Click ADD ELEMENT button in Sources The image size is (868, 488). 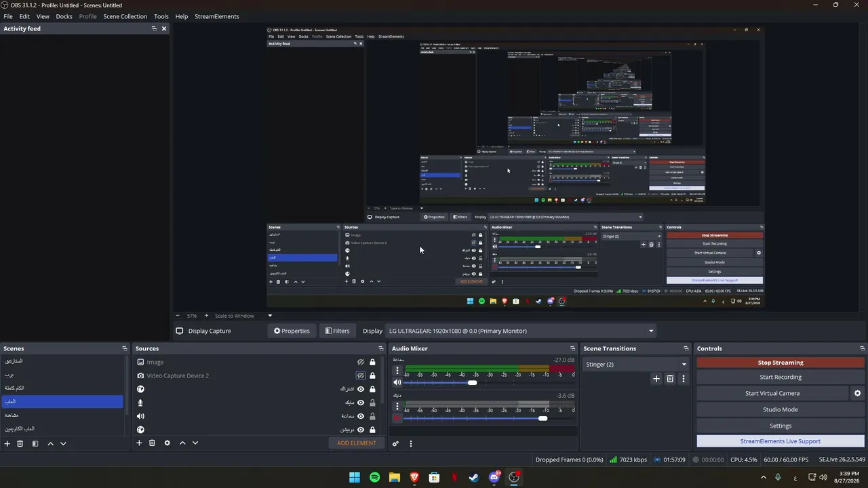(x=357, y=443)
